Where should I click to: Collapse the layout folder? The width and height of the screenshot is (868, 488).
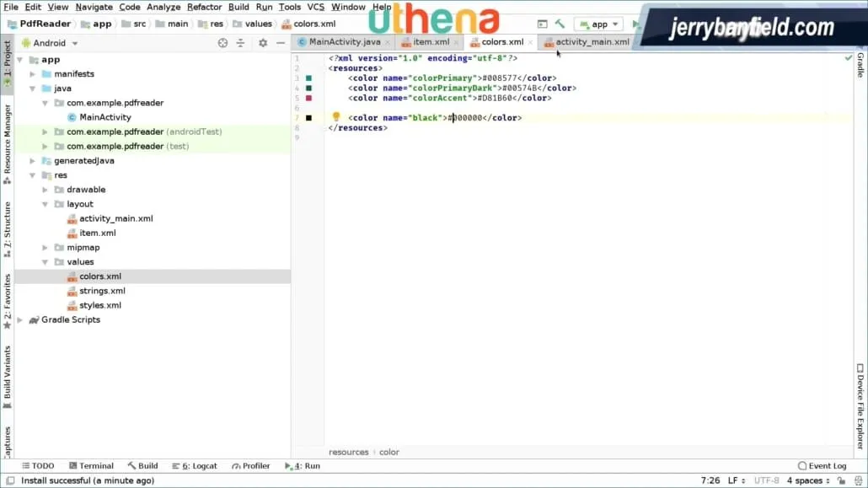tap(45, 204)
